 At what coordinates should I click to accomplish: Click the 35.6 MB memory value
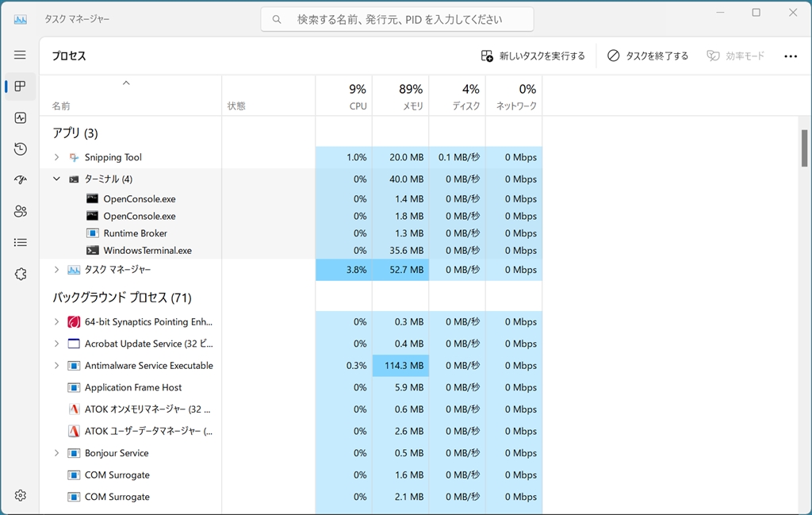[x=407, y=250]
